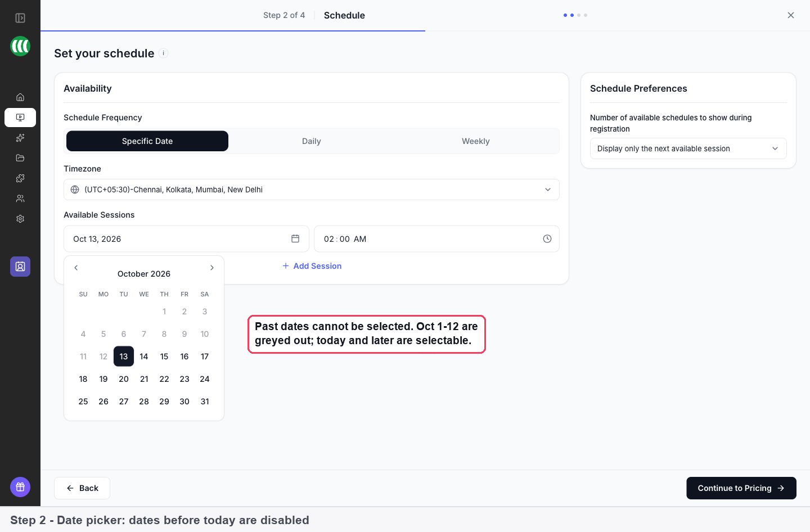Choose October 17 in calendar
810x532 pixels.
[205, 357]
